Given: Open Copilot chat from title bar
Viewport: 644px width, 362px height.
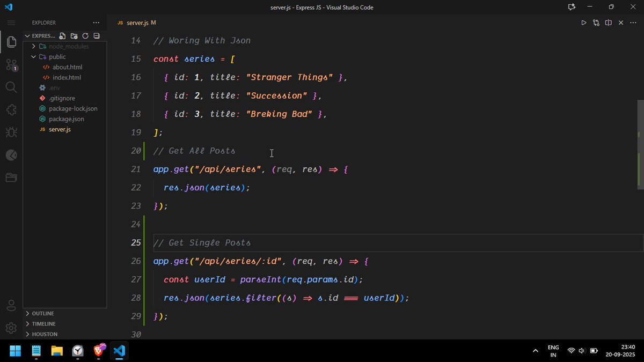Looking at the screenshot, I should coord(572,7).
